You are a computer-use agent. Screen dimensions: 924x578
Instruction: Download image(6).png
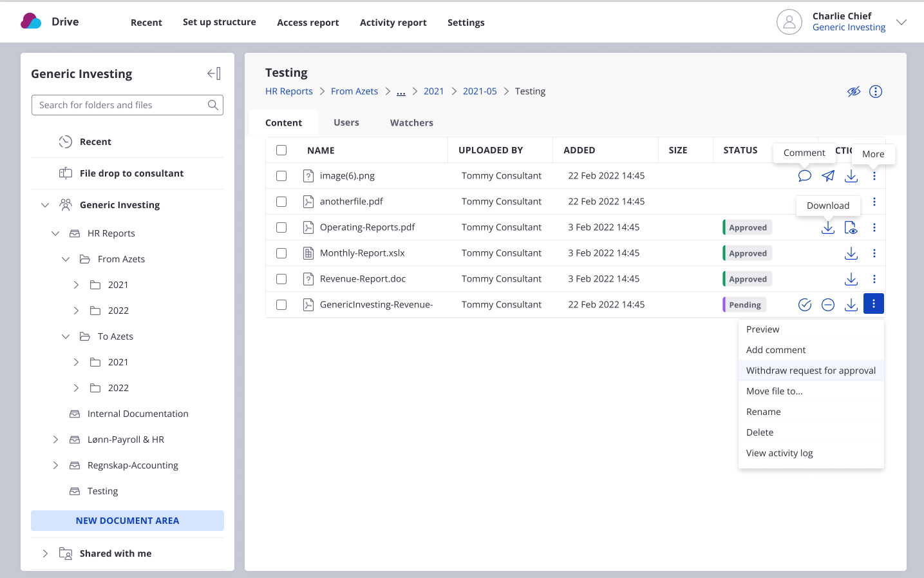tap(851, 176)
